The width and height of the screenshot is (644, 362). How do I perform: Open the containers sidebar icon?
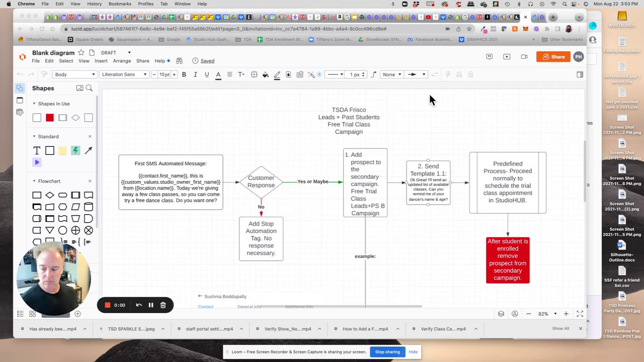pyautogui.click(x=20, y=100)
